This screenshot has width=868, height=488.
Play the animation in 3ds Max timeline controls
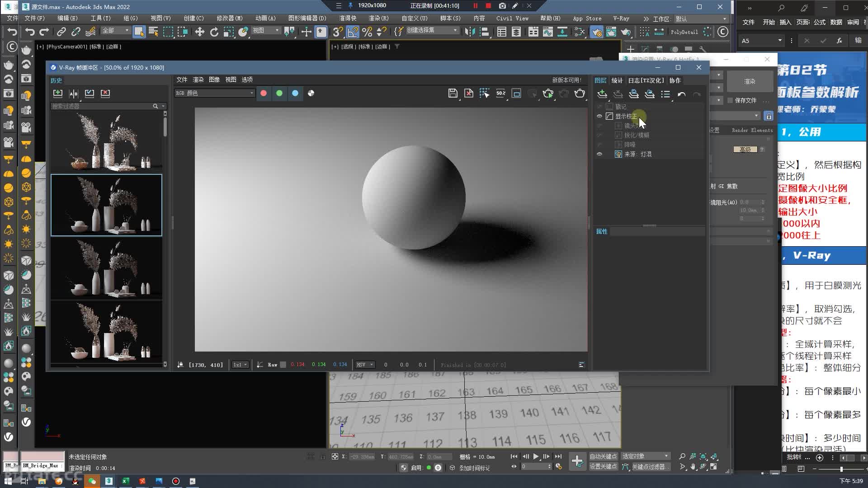(536, 456)
